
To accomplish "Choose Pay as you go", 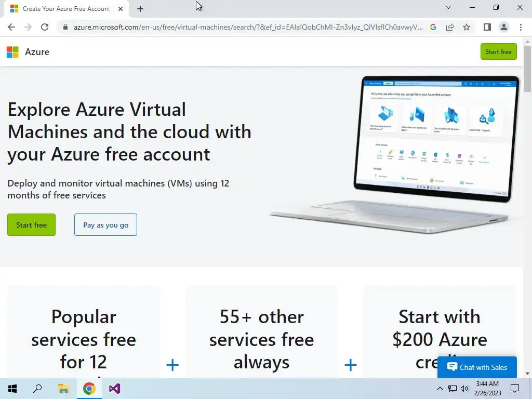I will coord(105,224).
